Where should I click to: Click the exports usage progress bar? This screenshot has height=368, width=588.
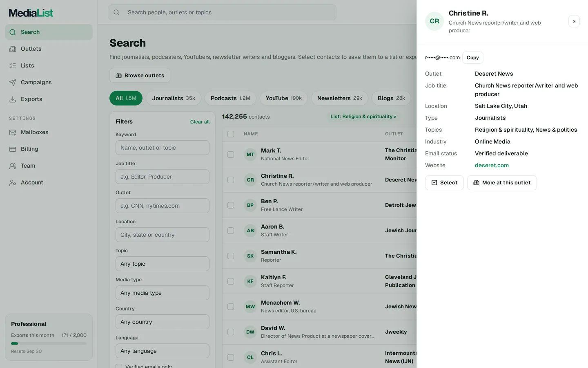[x=49, y=343]
